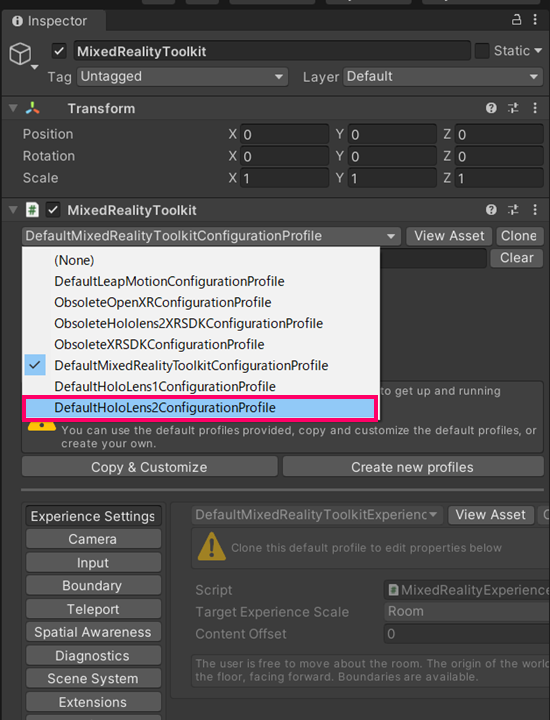Click the GameObject cube icon
Viewport: 550px width, 720px height.
pos(21,54)
